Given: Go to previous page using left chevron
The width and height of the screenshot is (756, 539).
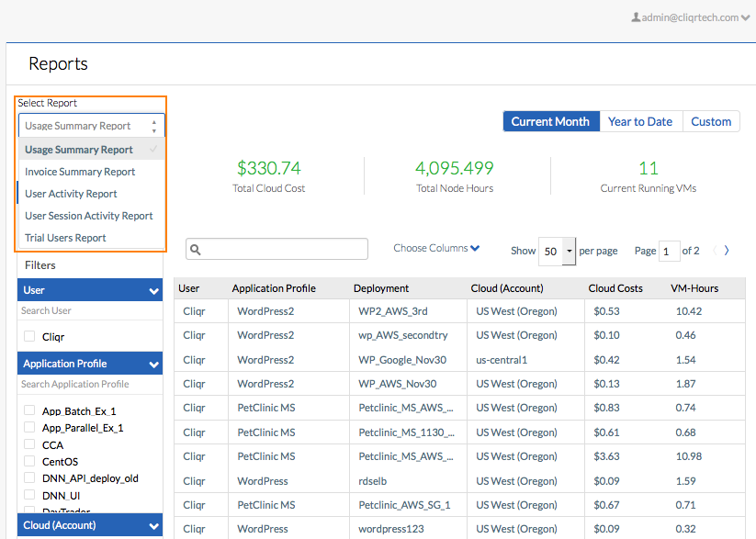Looking at the screenshot, I should tap(714, 251).
